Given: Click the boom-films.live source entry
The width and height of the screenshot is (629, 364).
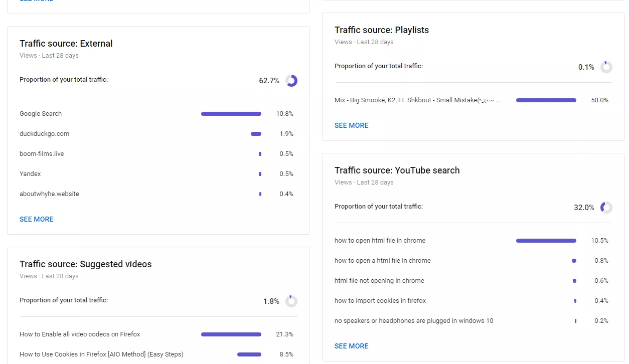Looking at the screenshot, I should tap(42, 154).
